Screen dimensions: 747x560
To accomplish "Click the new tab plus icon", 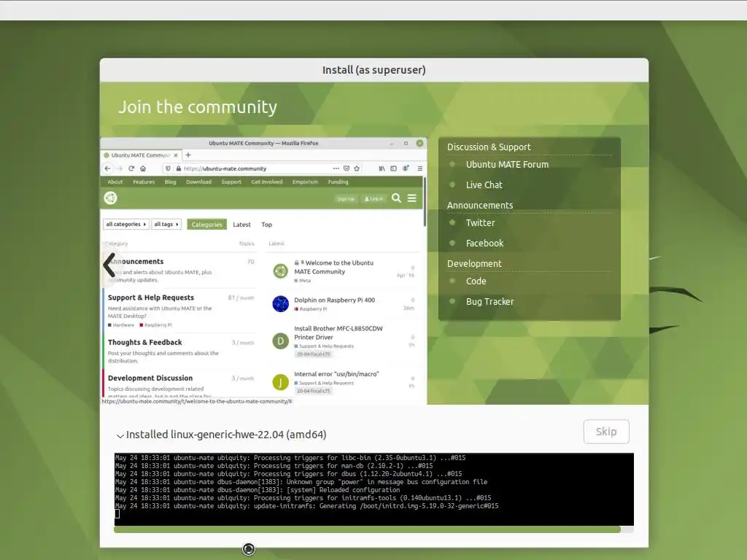I will coord(188,155).
